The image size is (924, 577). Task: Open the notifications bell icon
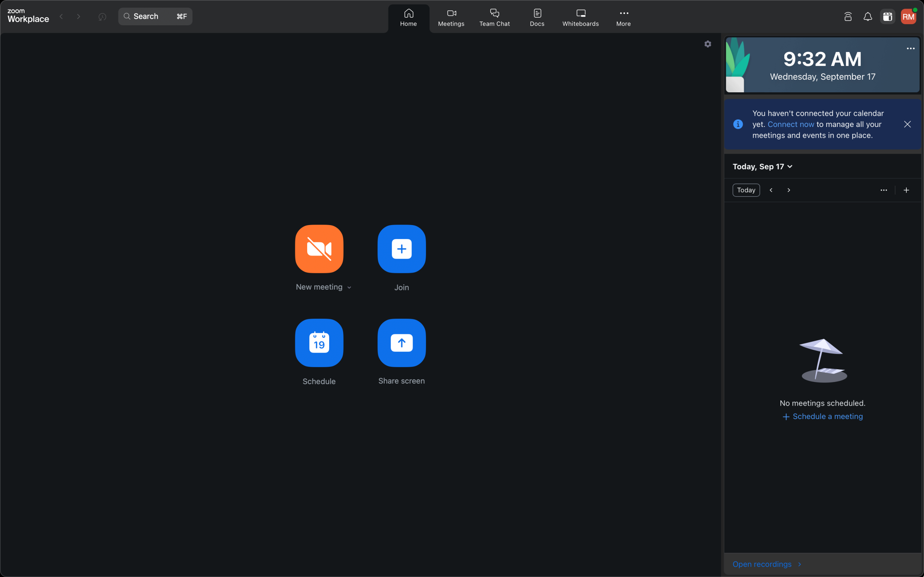[867, 17]
